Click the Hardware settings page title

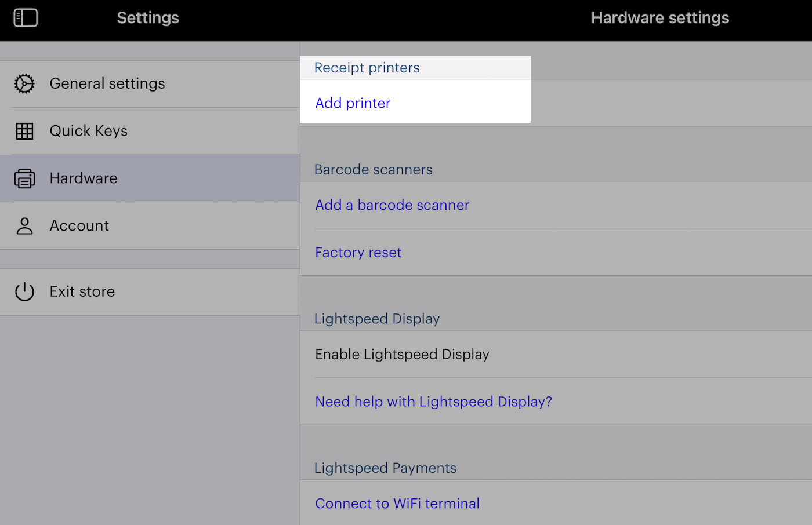[x=660, y=18]
